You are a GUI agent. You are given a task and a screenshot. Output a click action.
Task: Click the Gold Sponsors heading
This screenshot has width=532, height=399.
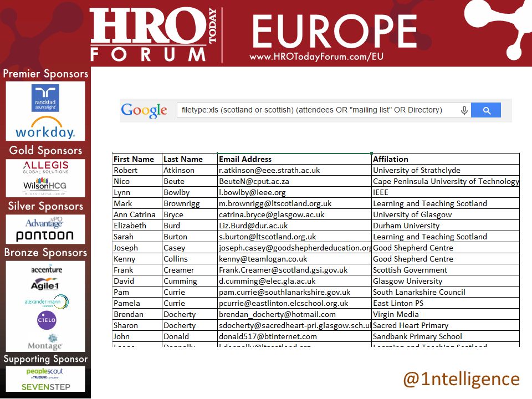click(45, 150)
